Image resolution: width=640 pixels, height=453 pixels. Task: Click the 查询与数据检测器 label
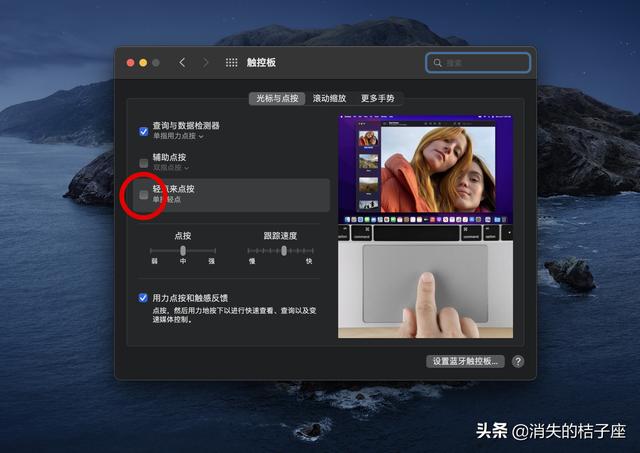point(186,125)
